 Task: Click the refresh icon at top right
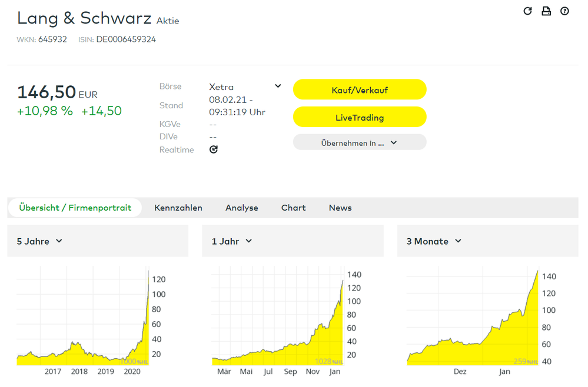[527, 11]
